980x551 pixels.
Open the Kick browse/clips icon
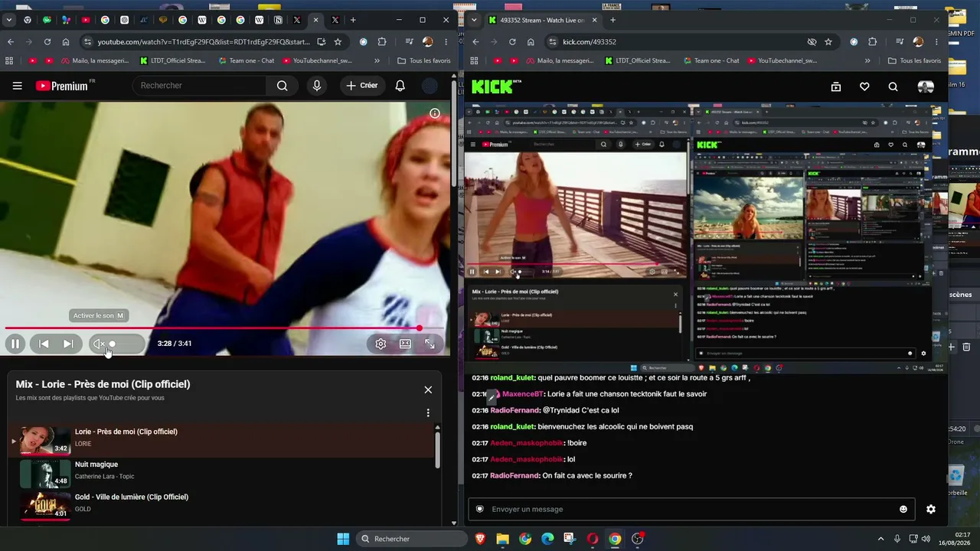836,87
